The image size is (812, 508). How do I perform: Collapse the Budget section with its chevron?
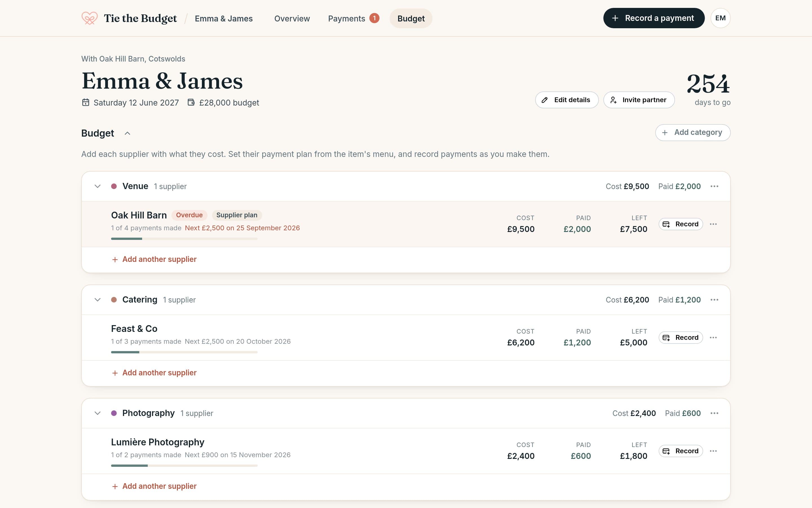127,133
